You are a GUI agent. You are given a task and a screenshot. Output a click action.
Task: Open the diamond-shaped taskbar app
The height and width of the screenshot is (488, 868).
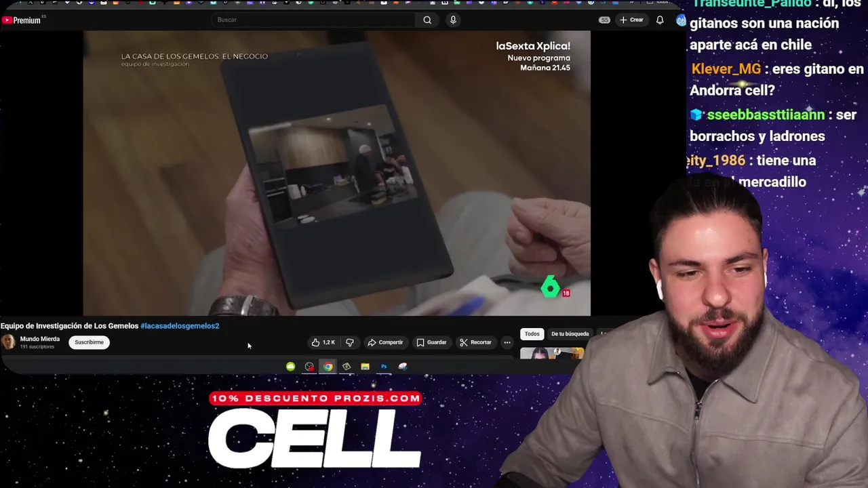coord(347,367)
